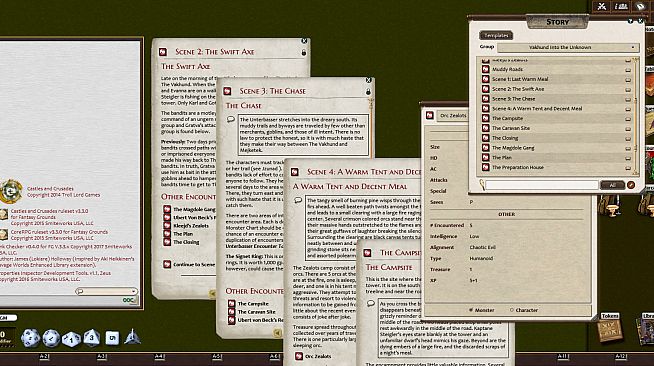The image size is (654, 366).
Task: Click the Templates button in Story window
Action: [x=496, y=35]
